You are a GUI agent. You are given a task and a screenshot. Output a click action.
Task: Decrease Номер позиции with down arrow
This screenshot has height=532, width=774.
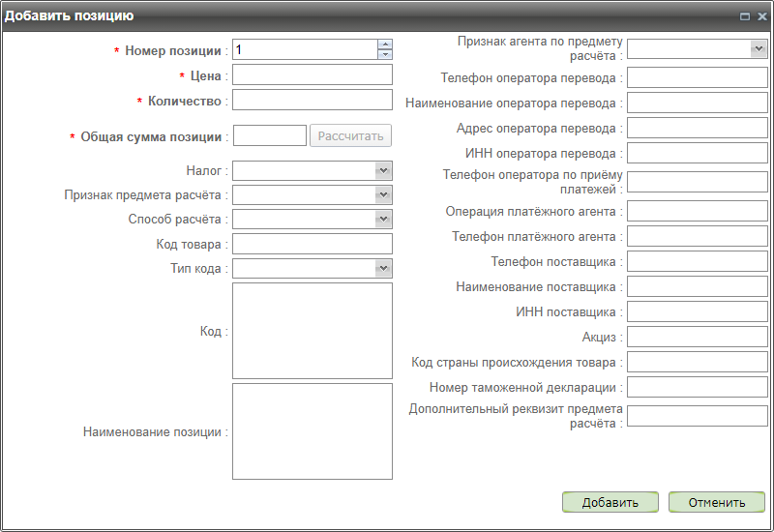click(x=385, y=55)
